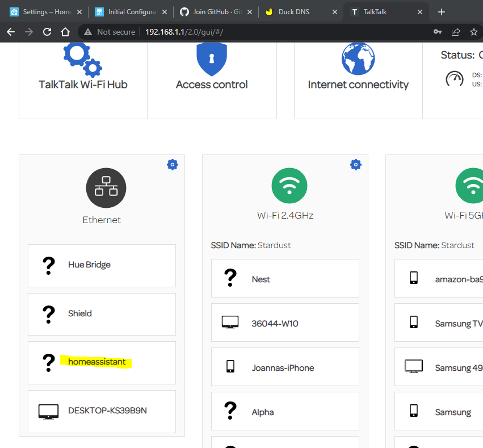The width and height of the screenshot is (483, 448).
Task: Click question mark icon beside Shield
Action: point(49,314)
